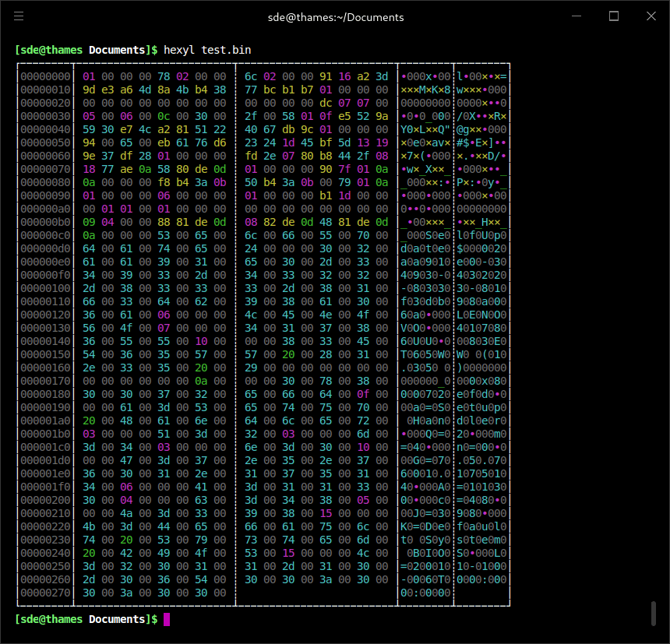Click the magenta cursor at the bottom prompt
This screenshot has height=644, width=670.
pos(167,619)
